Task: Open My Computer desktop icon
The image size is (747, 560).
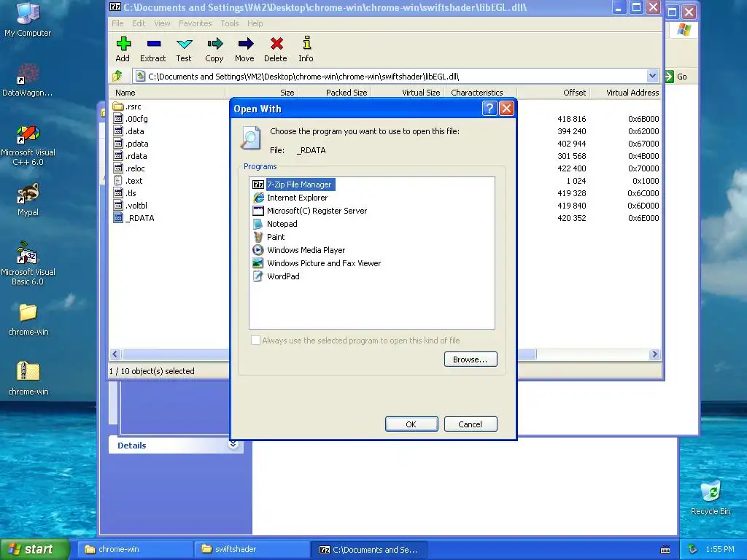Action: tap(28, 20)
